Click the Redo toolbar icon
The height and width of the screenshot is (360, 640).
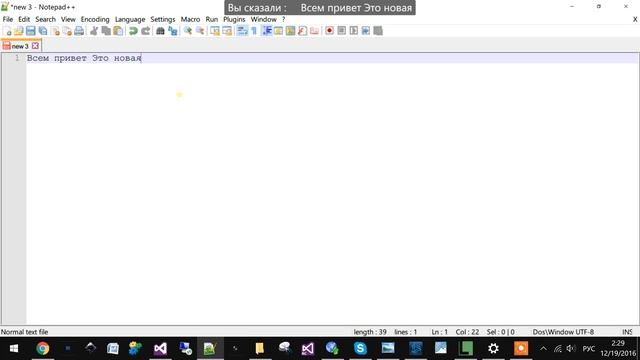[x=145, y=31]
